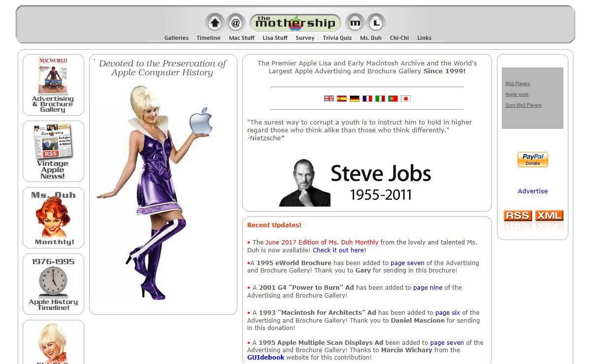Select the German flag language icon

(x=355, y=98)
